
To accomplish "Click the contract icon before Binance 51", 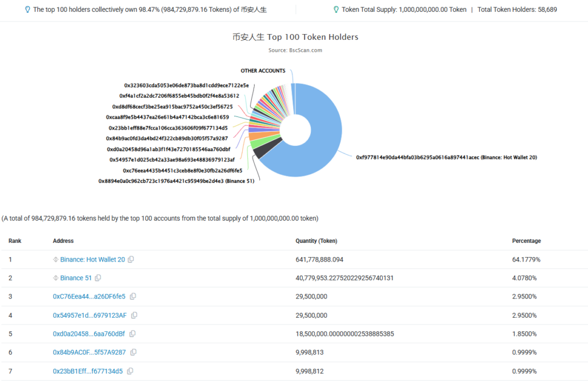I will click(x=56, y=278).
